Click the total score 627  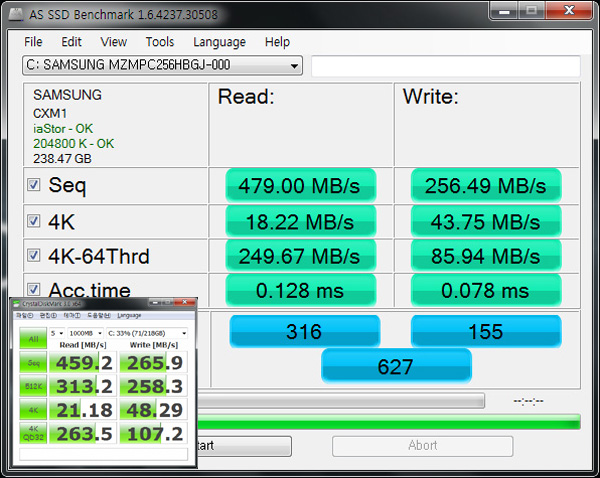[x=396, y=366]
